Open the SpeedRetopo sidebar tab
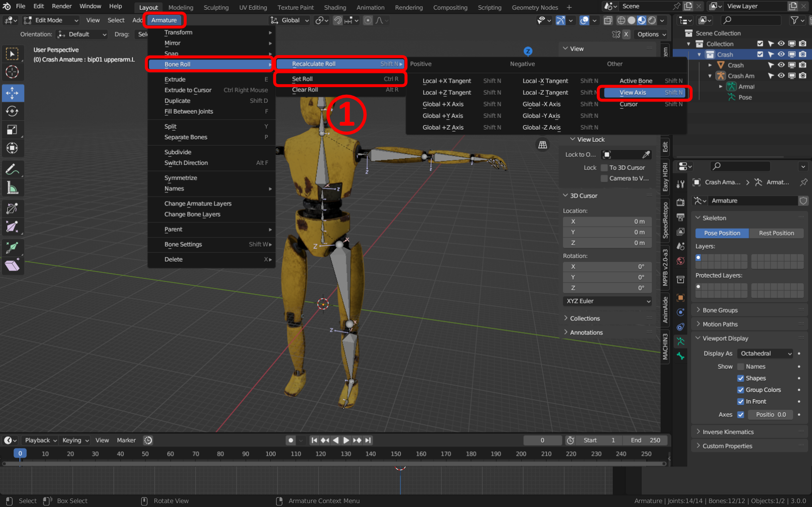The height and width of the screenshot is (507, 812). 665,220
